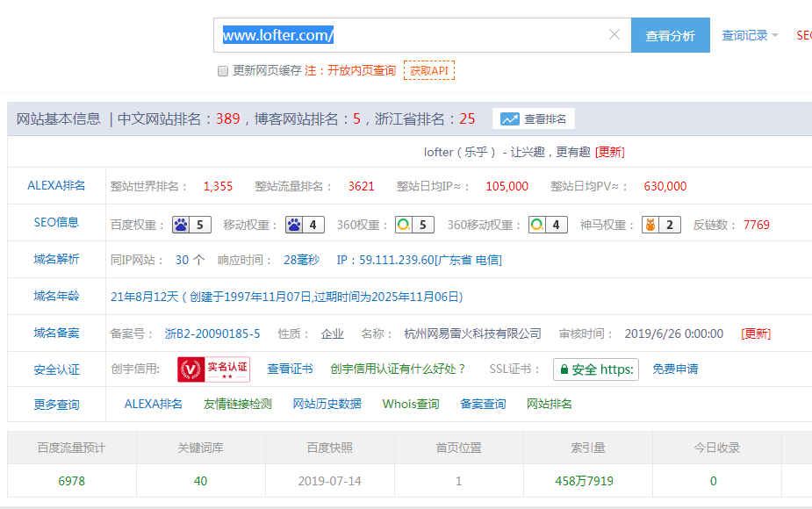The height and width of the screenshot is (509, 812).
Task: Open the 开放内页查询 link
Action: (x=362, y=70)
